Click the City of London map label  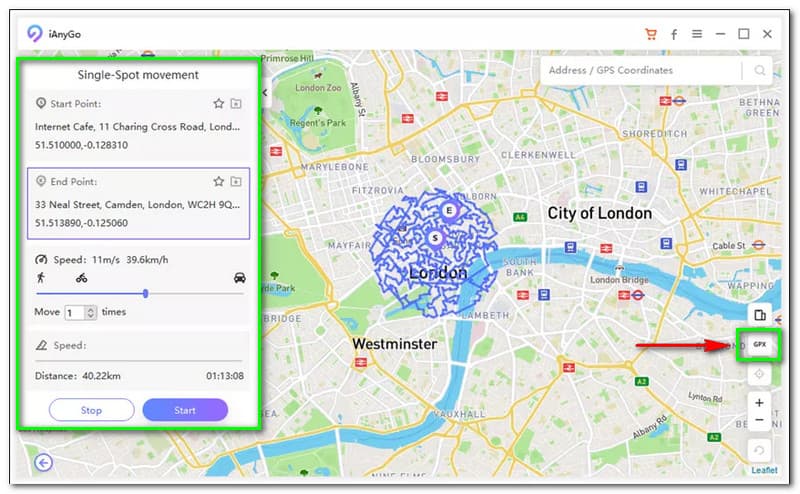tap(599, 213)
